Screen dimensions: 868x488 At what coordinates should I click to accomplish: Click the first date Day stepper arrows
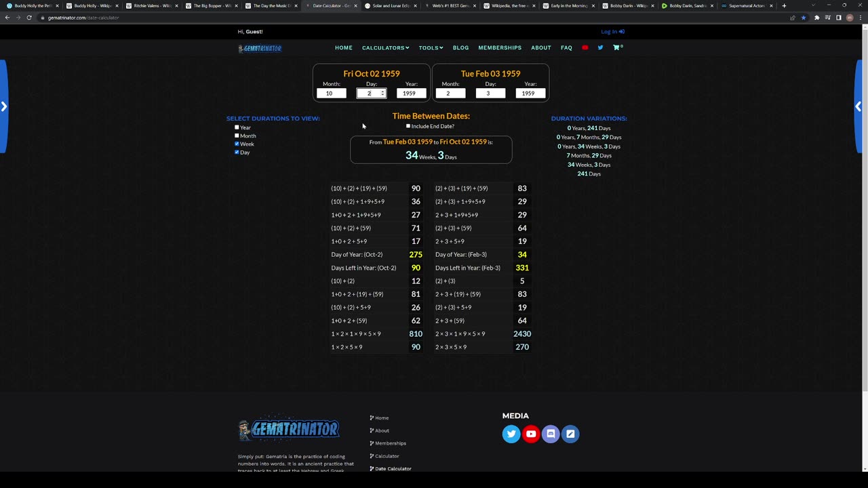coord(382,94)
